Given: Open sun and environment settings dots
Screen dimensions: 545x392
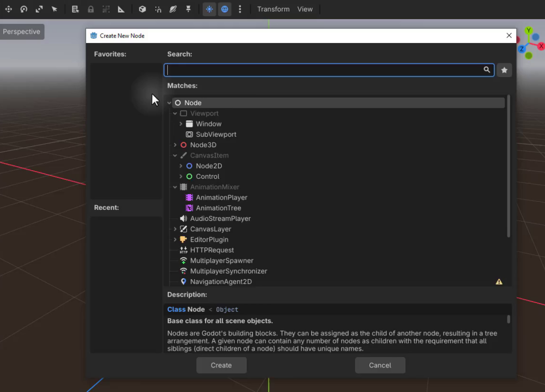Looking at the screenshot, I should (240, 9).
